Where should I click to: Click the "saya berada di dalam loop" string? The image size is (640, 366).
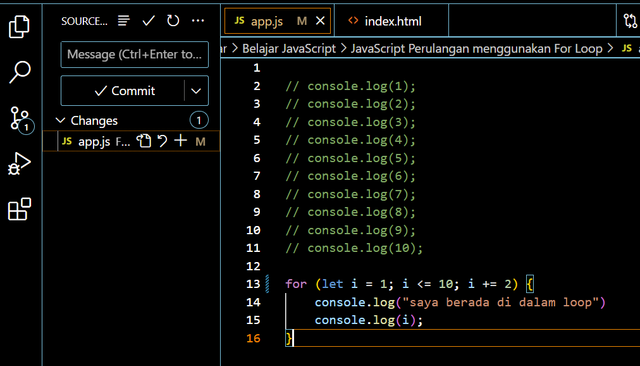(x=500, y=302)
